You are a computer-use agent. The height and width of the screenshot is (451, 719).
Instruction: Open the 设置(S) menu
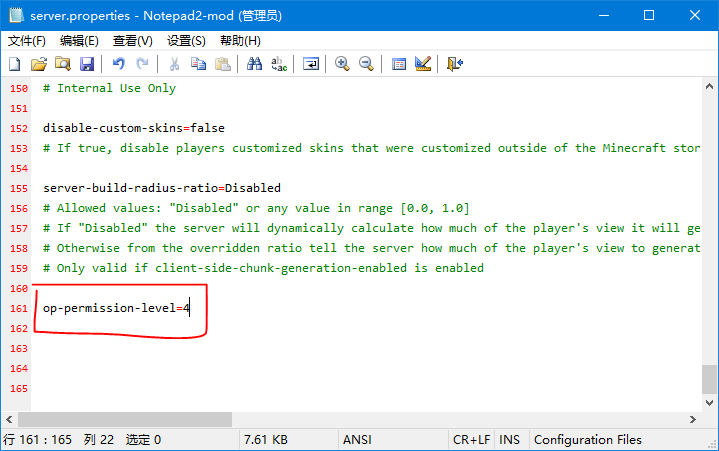pos(186,41)
